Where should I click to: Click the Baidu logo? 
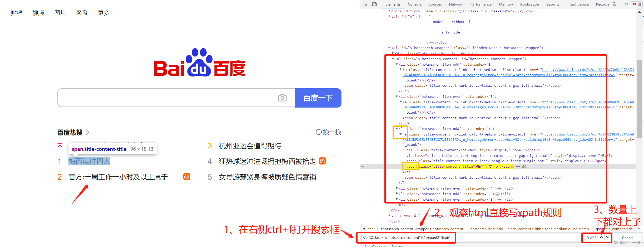tap(199, 63)
